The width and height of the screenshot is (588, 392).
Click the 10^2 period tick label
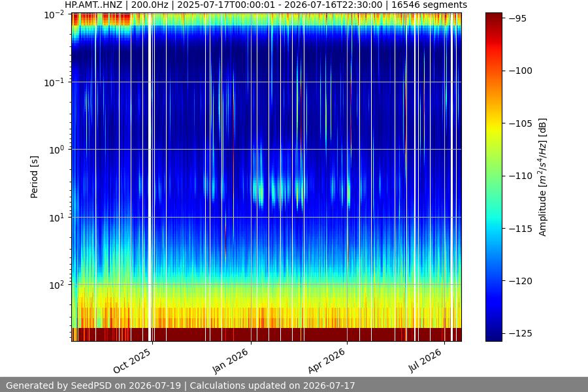(57, 285)
